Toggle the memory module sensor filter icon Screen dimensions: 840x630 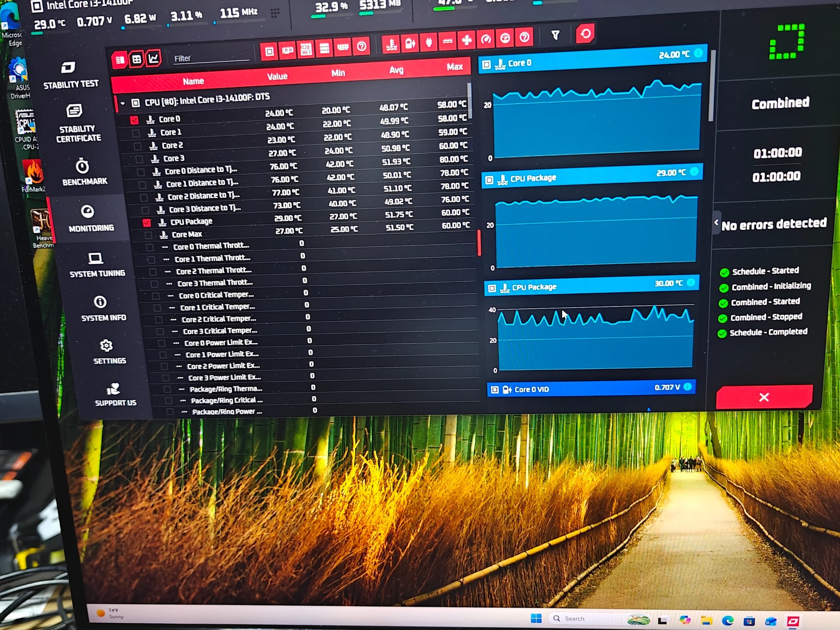tap(343, 47)
